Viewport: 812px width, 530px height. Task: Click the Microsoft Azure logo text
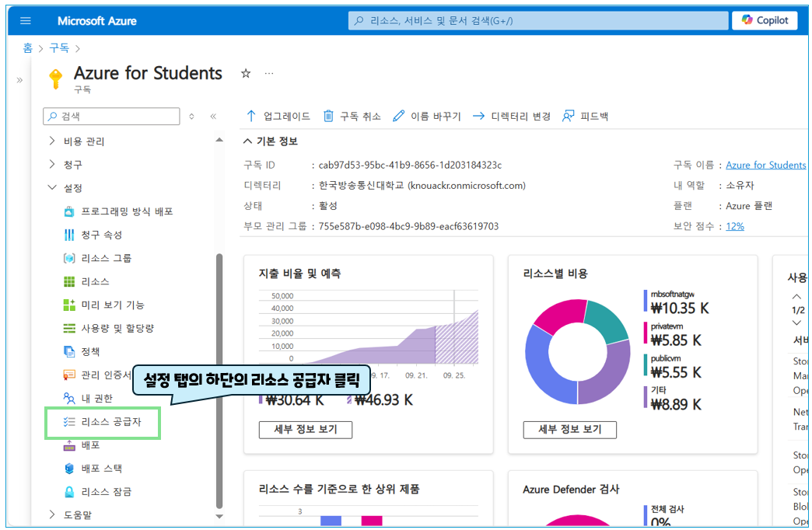point(97,21)
